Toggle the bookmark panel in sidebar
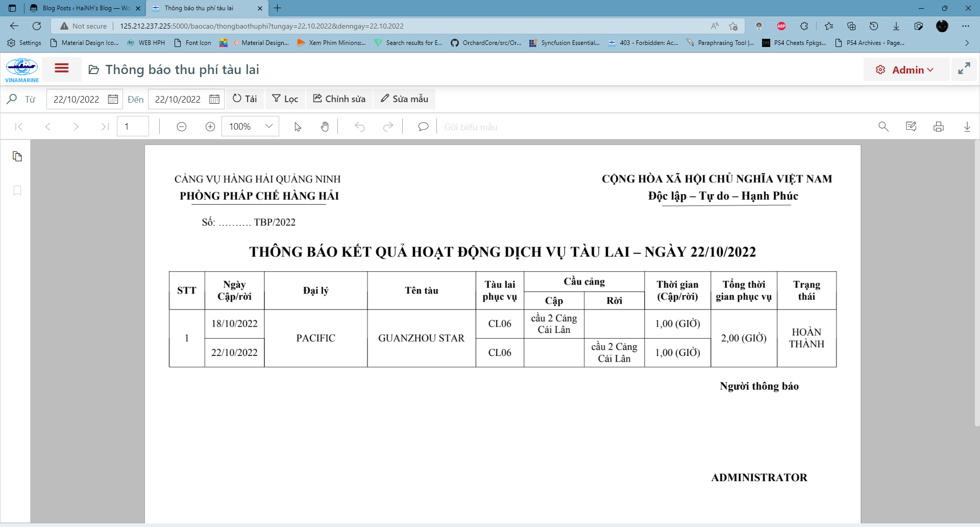This screenshot has width=980, height=527. 17,190
